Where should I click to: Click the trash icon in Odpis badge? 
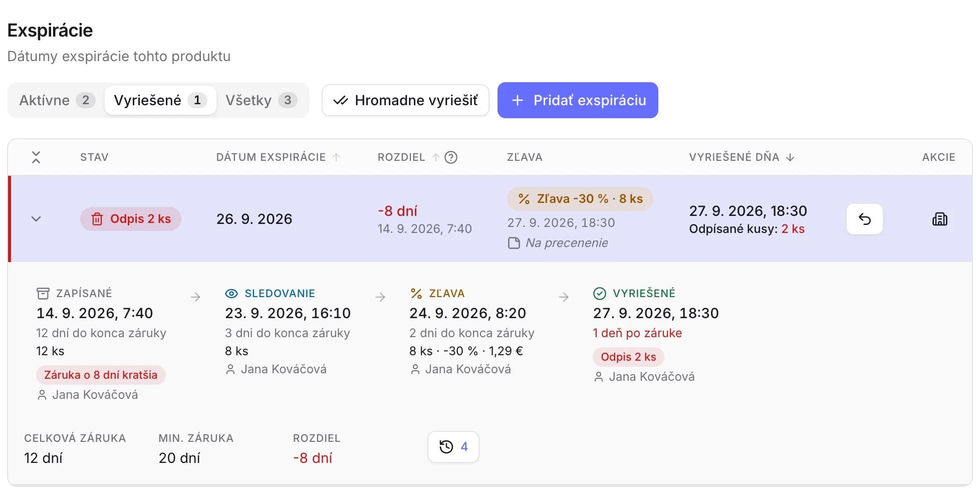pos(97,219)
